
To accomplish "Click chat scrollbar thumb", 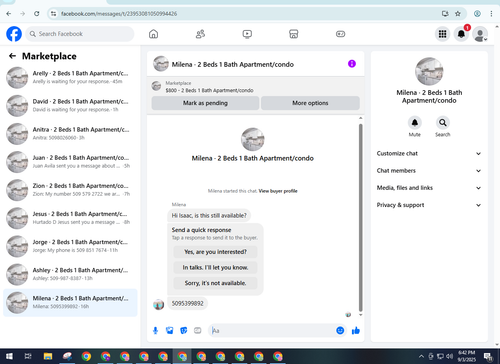I will point(360,218).
